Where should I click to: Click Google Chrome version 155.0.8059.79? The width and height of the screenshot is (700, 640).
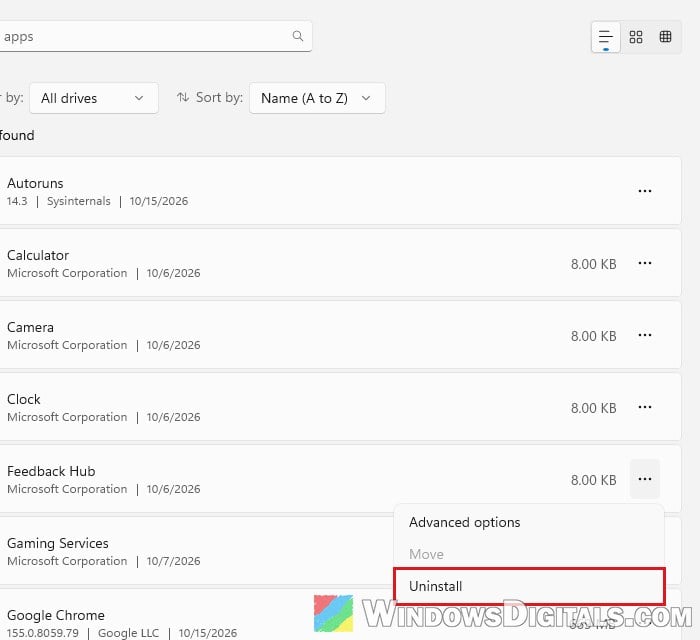[42, 633]
